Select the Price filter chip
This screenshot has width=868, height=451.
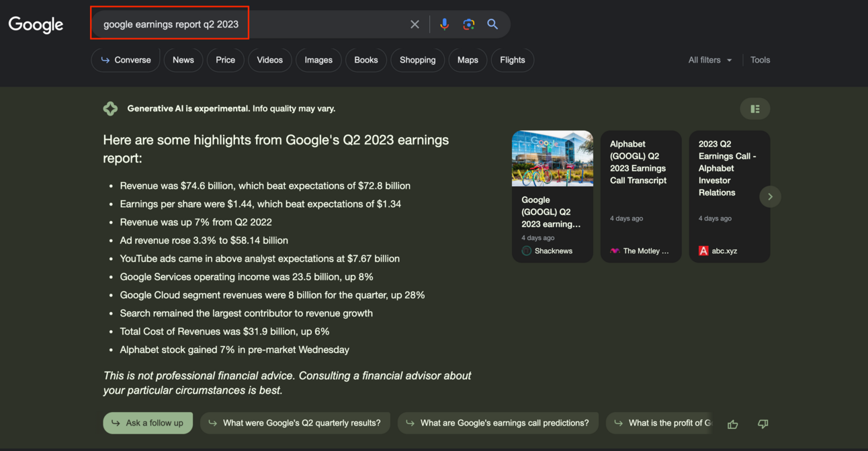tap(225, 60)
